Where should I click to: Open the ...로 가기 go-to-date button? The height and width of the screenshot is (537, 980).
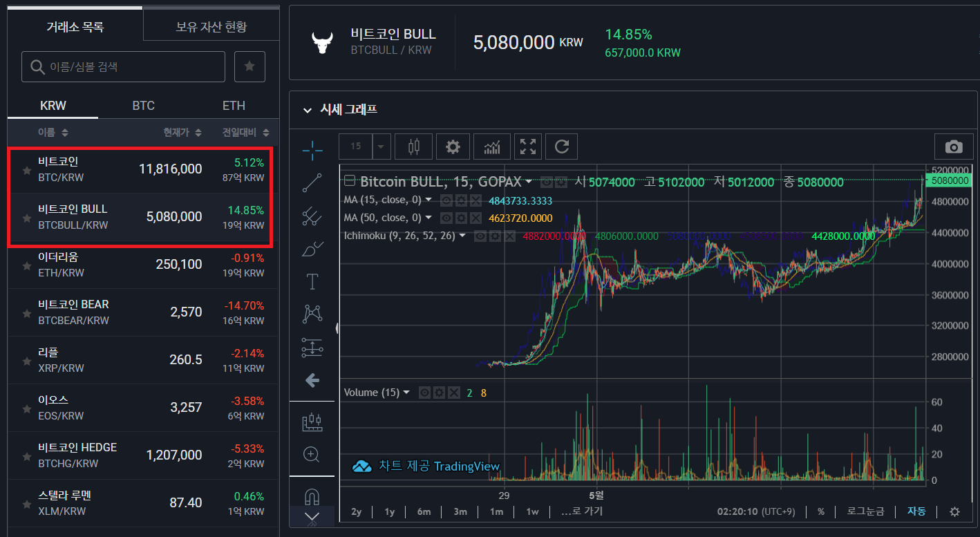pos(581,512)
